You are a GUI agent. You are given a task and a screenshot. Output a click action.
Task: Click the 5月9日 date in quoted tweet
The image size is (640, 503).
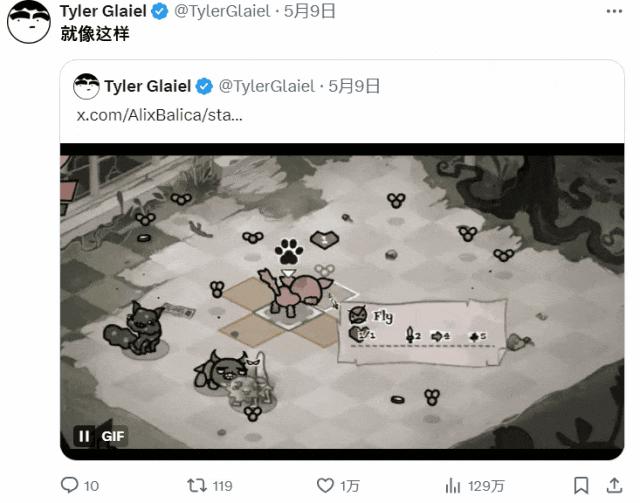click(354, 86)
